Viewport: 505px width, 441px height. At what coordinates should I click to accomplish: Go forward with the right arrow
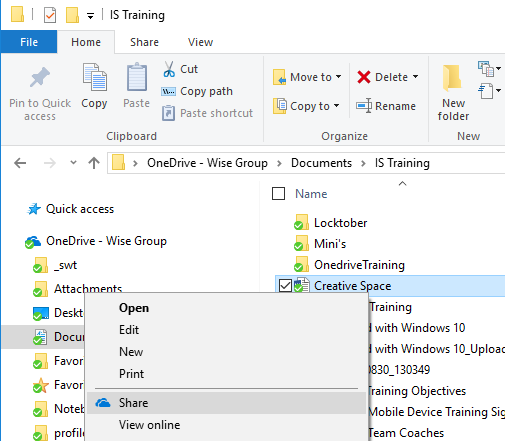50,163
